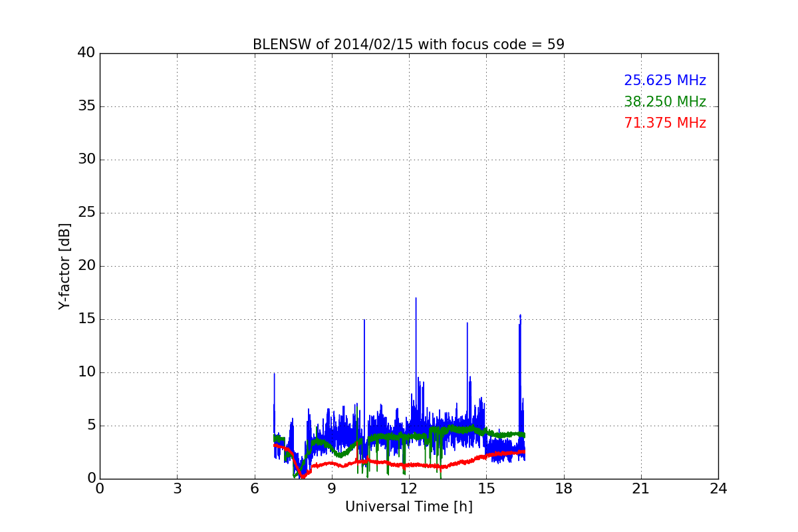Click the y-axis tick label '15'
Image resolution: width=798 pixels, height=532 pixels.
86,319
